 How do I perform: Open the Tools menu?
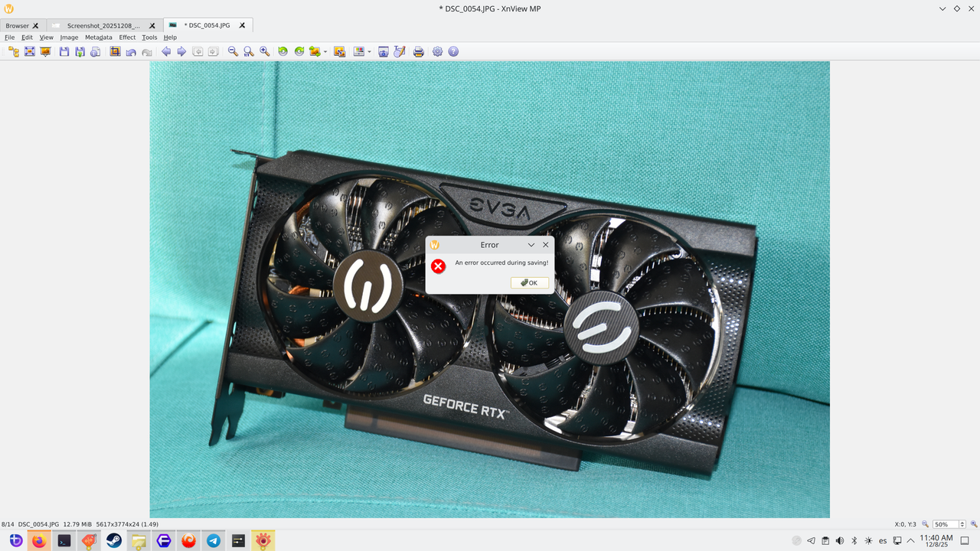pyautogui.click(x=149, y=37)
